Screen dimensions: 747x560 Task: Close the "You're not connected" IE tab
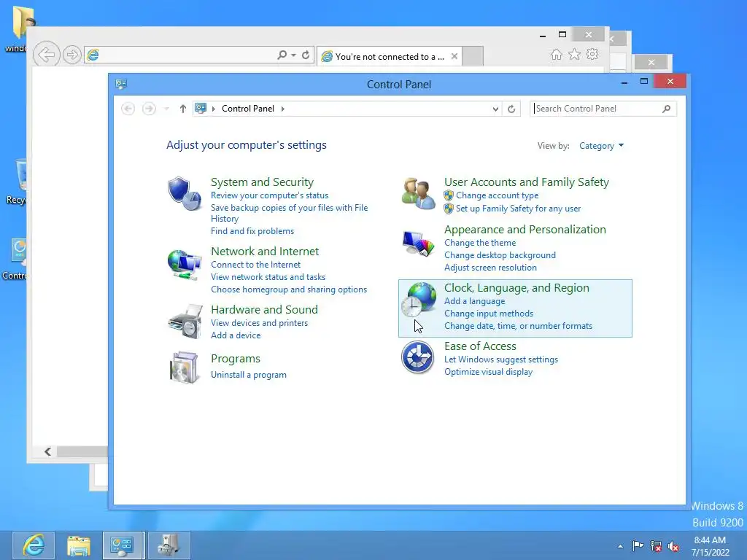[454, 56]
